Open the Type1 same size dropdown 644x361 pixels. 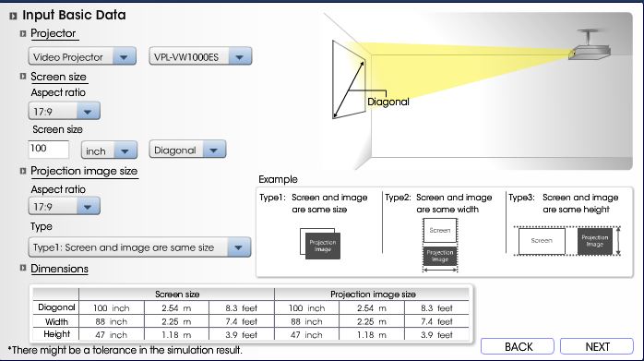click(x=139, y=247)
